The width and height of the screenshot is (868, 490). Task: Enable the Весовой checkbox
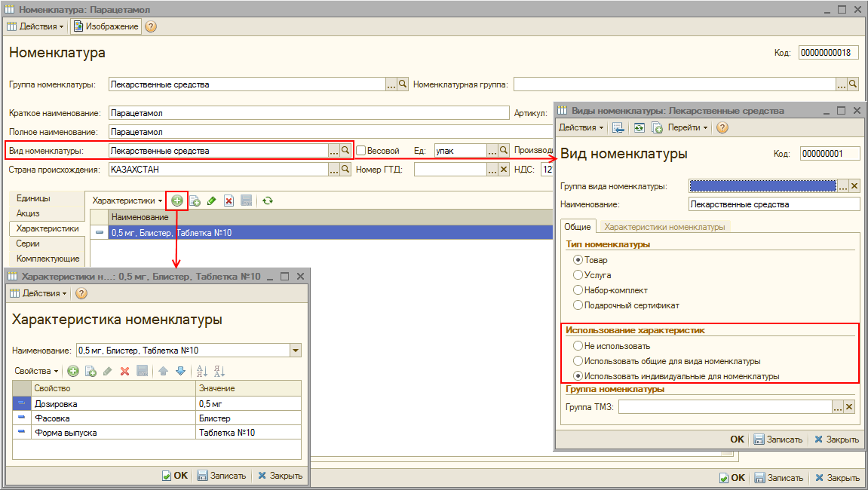click(x=360, y=150)
